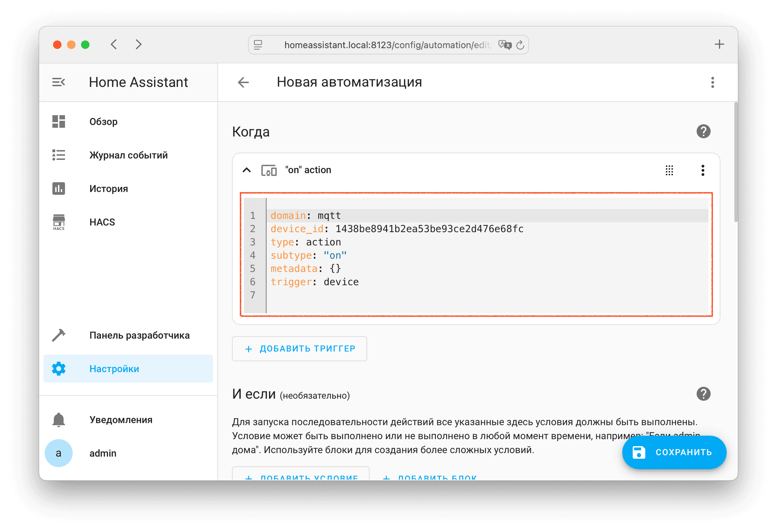Open Панель разработчика developer tools
777x532 pixels.
pyautogui.click(x=139, y=335)
